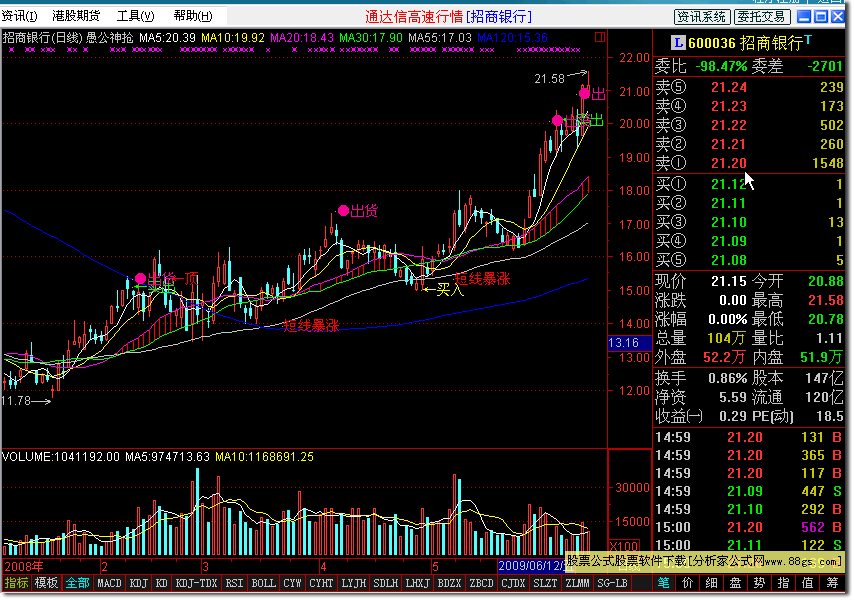Viewport: 855px width, 600px height.
Task: Click the first 短线暴涨 label near 14.00
Action: (311, 326)
